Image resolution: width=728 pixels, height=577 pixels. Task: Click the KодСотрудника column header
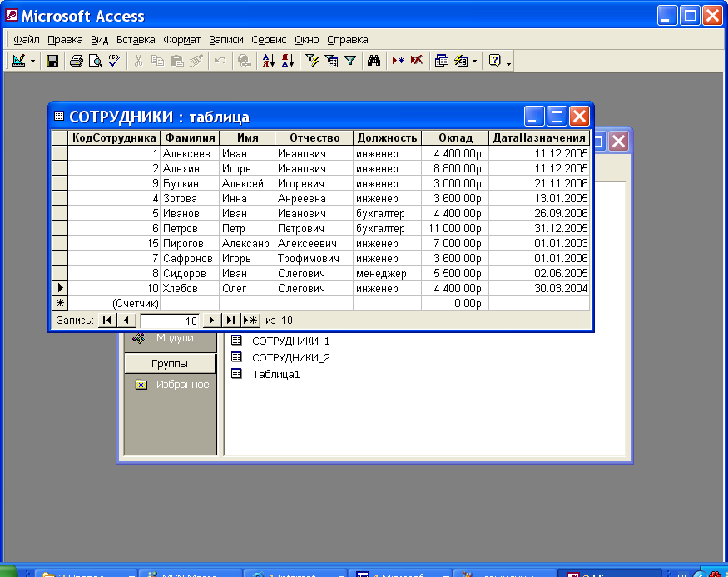(114, 138)
